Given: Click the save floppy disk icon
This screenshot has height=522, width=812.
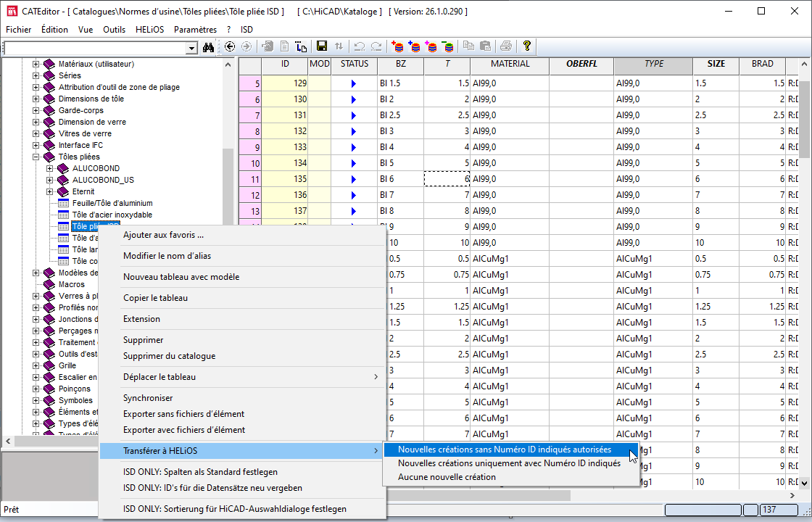Looking at the screenshot, I should tap(322, 46).
